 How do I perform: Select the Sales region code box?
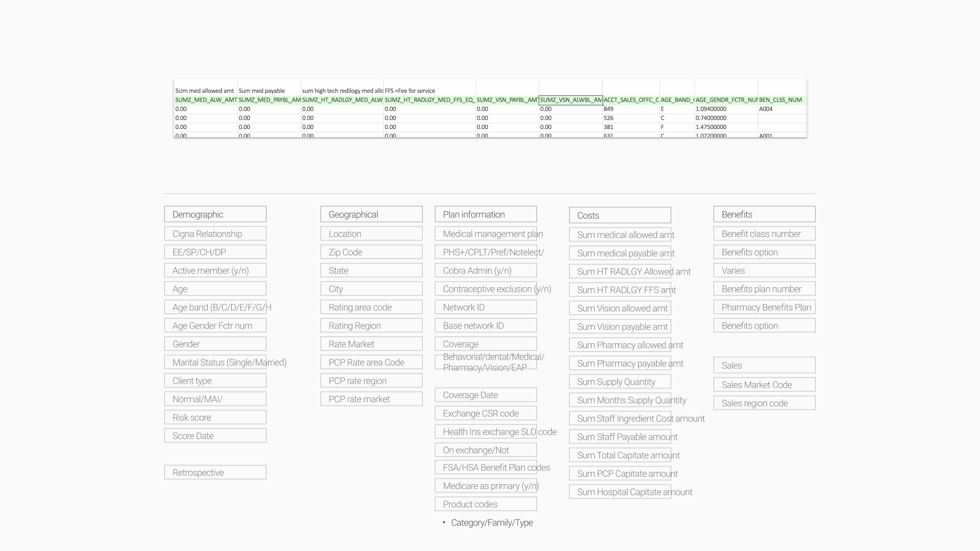(x=765, y=403)
